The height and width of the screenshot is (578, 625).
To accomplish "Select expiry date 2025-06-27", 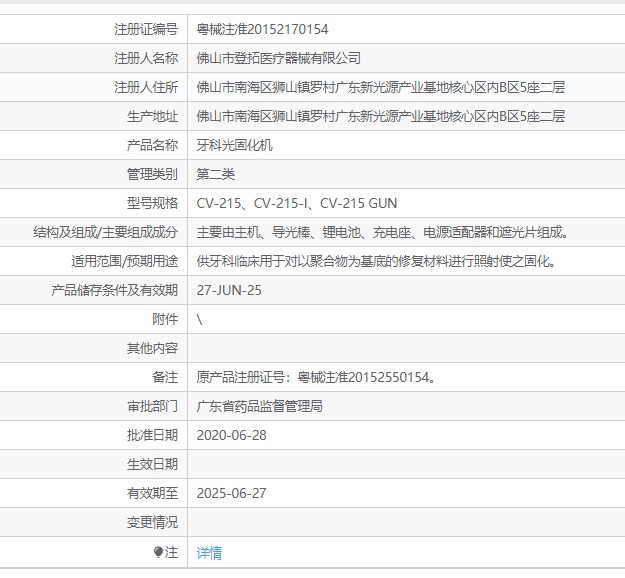I will point(231,493).
